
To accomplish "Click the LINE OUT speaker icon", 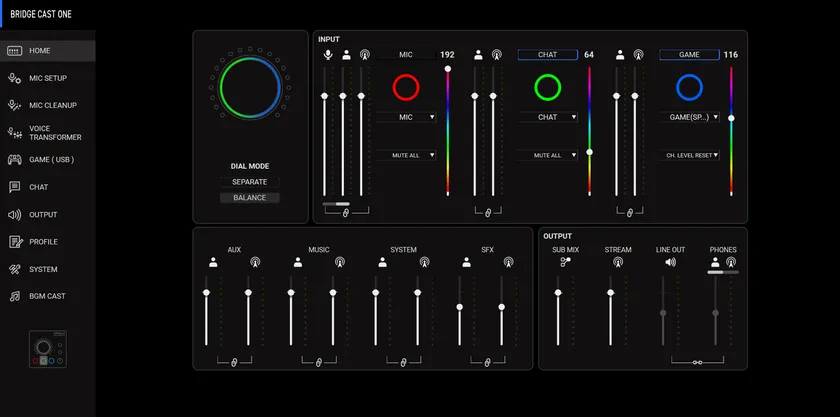I will 670,263.
